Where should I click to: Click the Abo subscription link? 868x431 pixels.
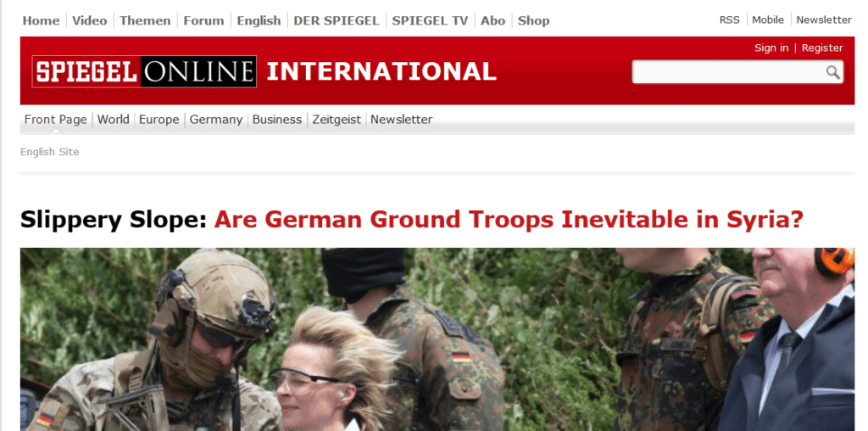pos(492,20)
